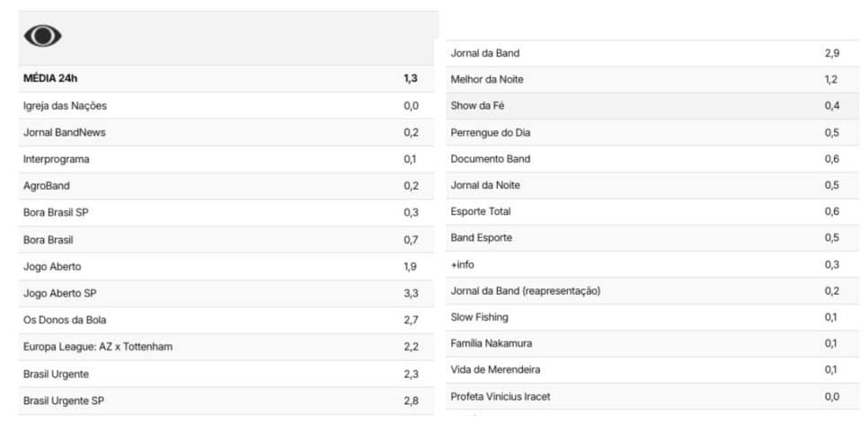Click the Band eye logo icon
The height and width of the screenshot is (434, 868).
pyautogui.click(x=42, y=36)
